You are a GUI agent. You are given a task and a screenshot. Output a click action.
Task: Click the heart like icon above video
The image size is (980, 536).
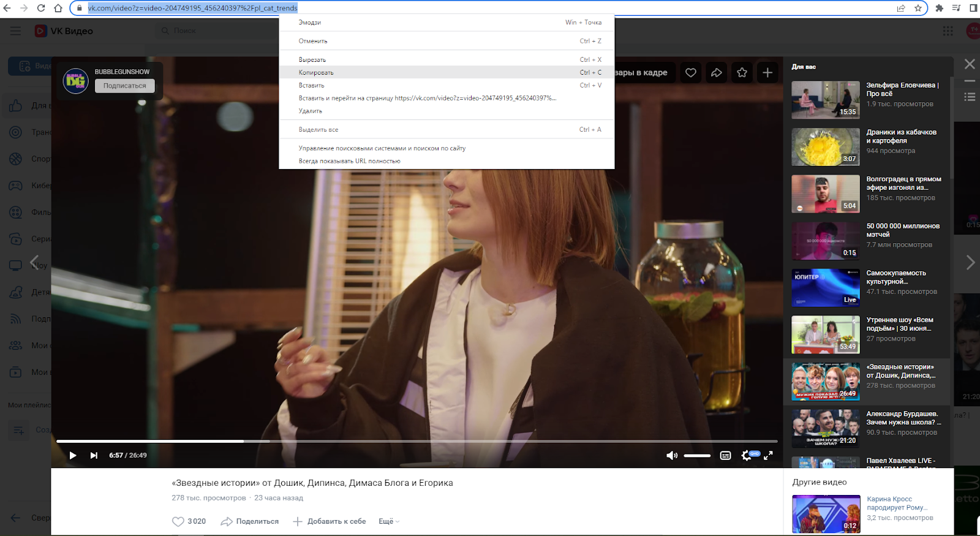click(x=691, y=73)
